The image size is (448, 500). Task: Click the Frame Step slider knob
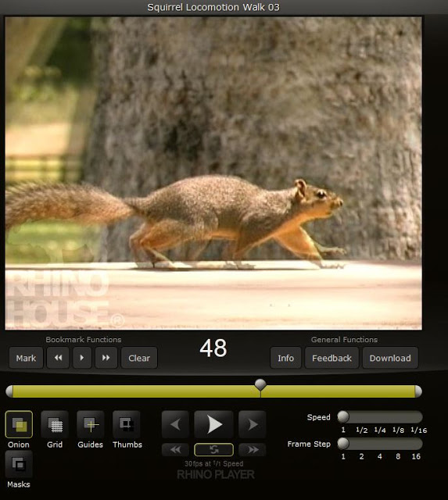(343, 443)
